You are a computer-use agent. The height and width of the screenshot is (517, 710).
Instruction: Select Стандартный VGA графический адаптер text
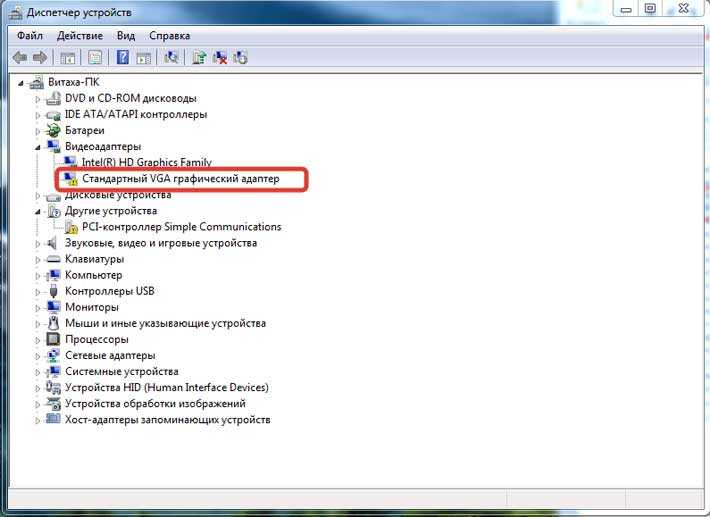[181, 179]
